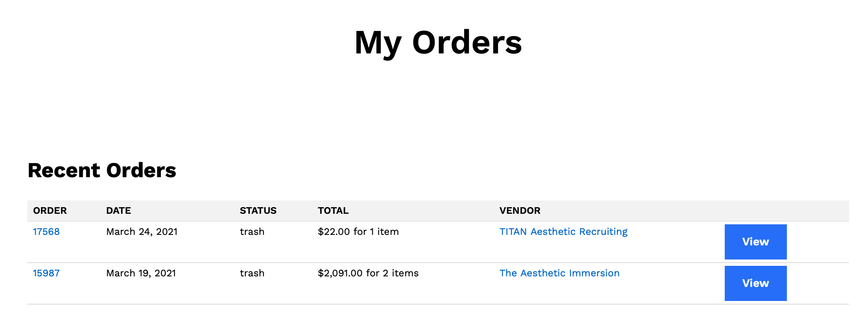Select the $2,091.00 for 2 items total
868x327 pixels.
(368, 273)
